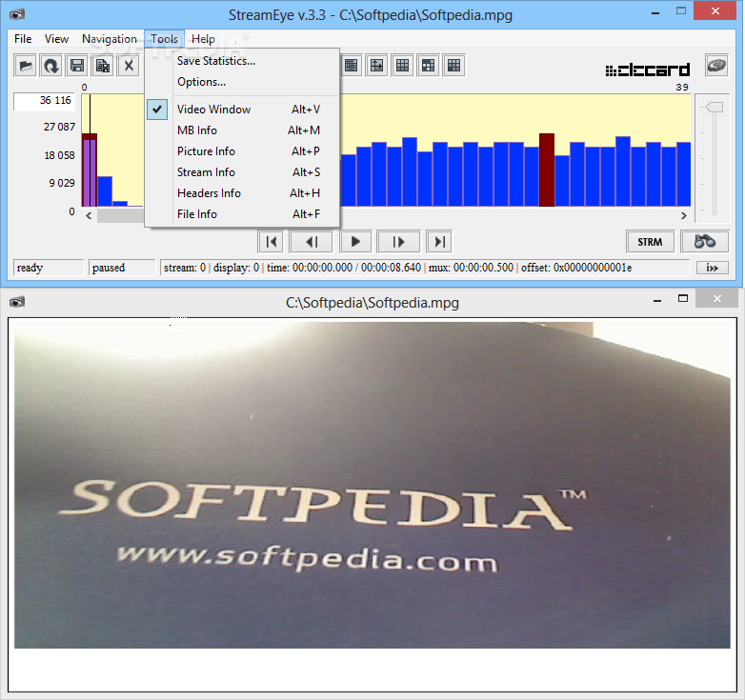Step forward one frame
The image size is (745, 700).
[x=398, y=242]
